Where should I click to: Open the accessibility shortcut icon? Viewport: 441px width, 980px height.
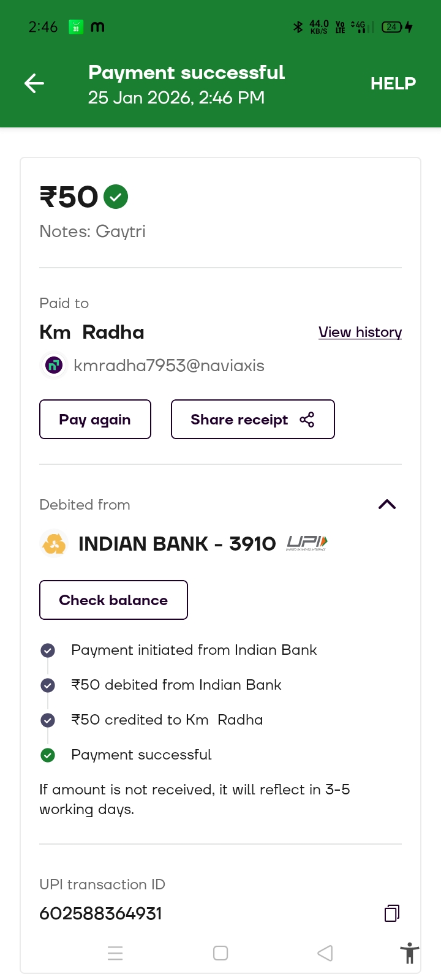pyautogui.click(x=409, y=954)
